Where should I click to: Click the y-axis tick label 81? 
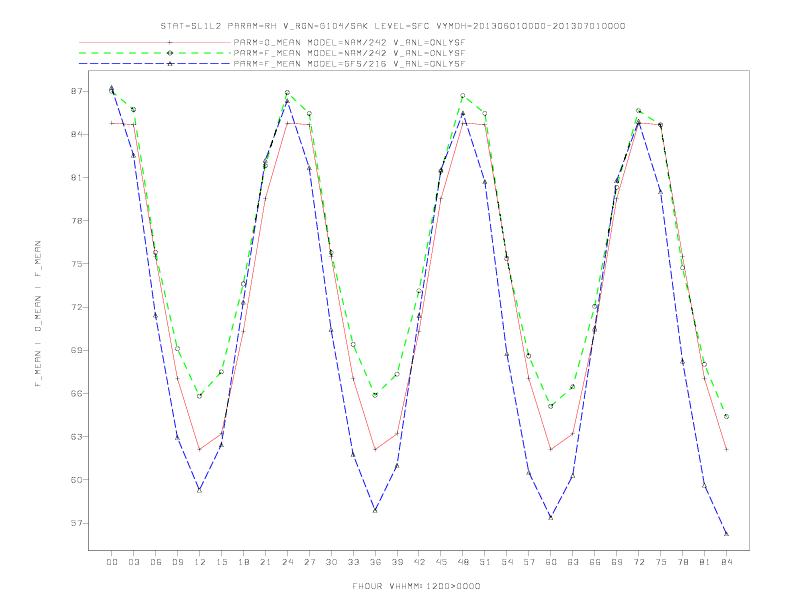coord(76,178)
